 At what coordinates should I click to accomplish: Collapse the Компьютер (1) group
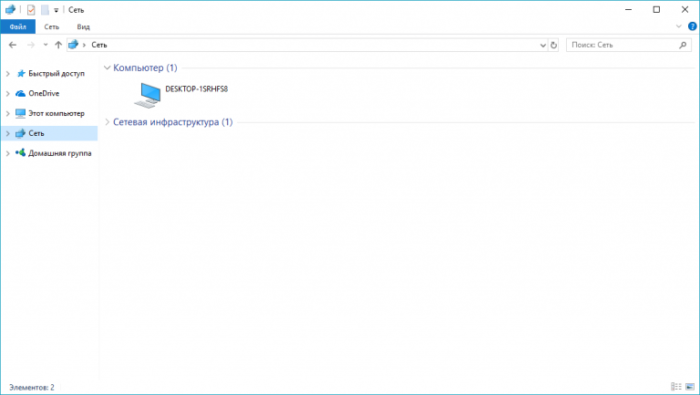coord(107,68)
